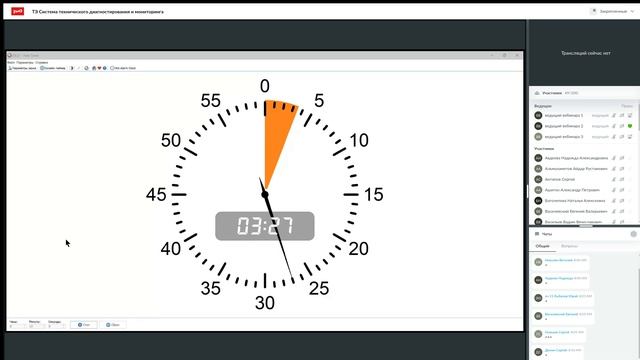This screenshot has width=640, height=360.
Task: Click the Параметры звука toolbar button
Action: pyautogui.click(x=22, y=68)
